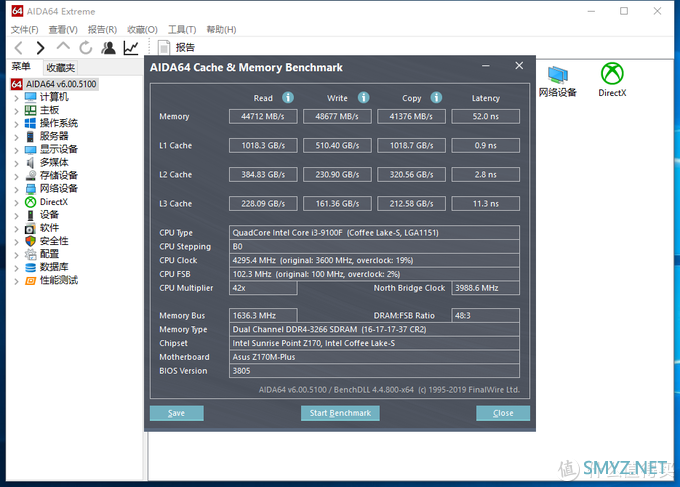Select the 显示设备 monitor icon
The height and width of the screenshot is (487, 680).
30,150
